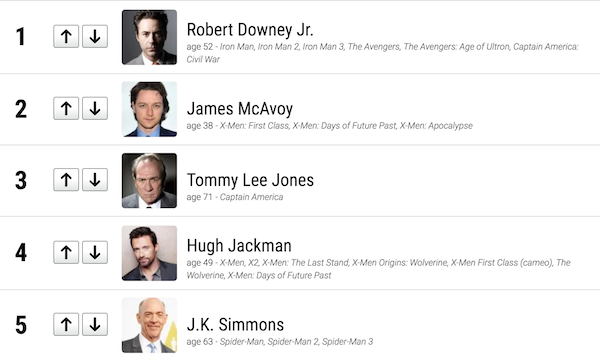600x360 pixels.
Task: Open J.K. Simmons photo thumbnail
Action: (x=149, y=325)
